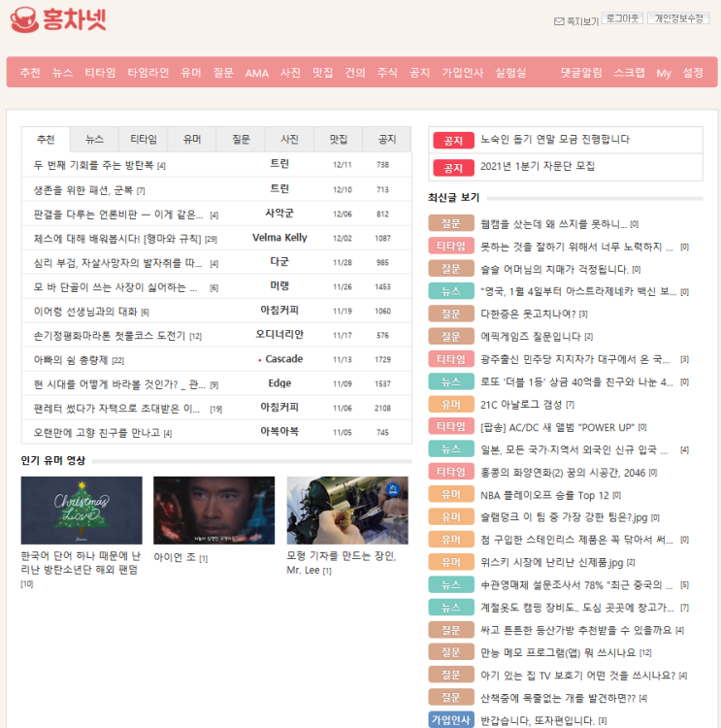Image resolution: width=721 pixels, height=728 pixels.
Task: Switch to the 공지 tab in the board list
Action: (387, 139)
